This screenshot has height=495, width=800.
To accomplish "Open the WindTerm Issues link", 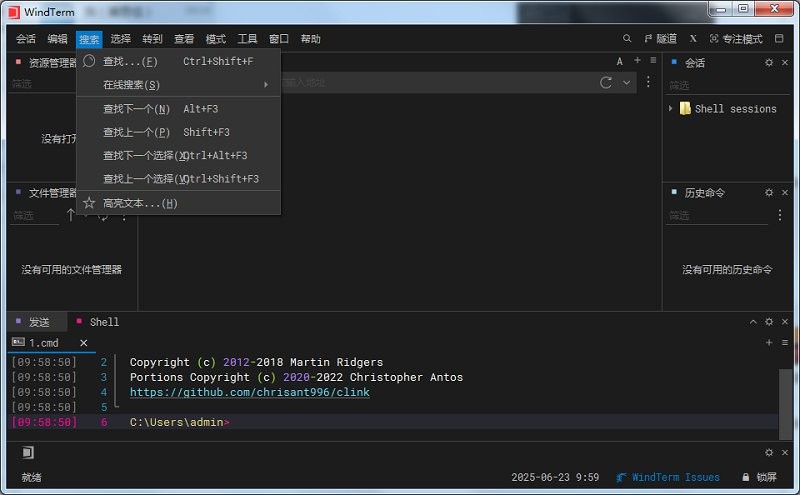I will tap(675, 477).
